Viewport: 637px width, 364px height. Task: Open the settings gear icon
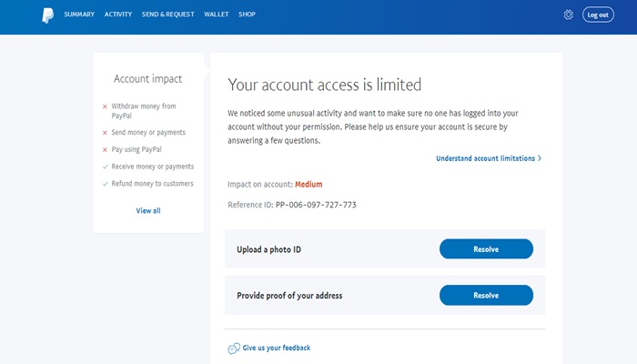click(568, 15)
